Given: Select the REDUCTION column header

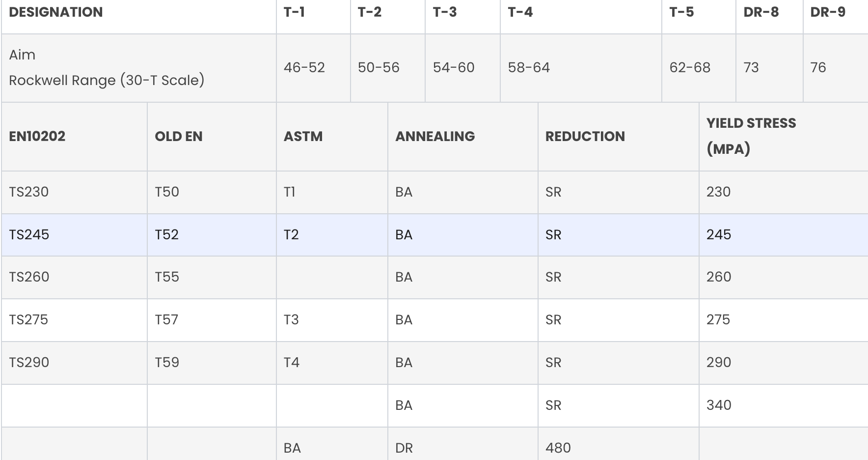Looking at the screenshot, I should (x=619, y=137).
